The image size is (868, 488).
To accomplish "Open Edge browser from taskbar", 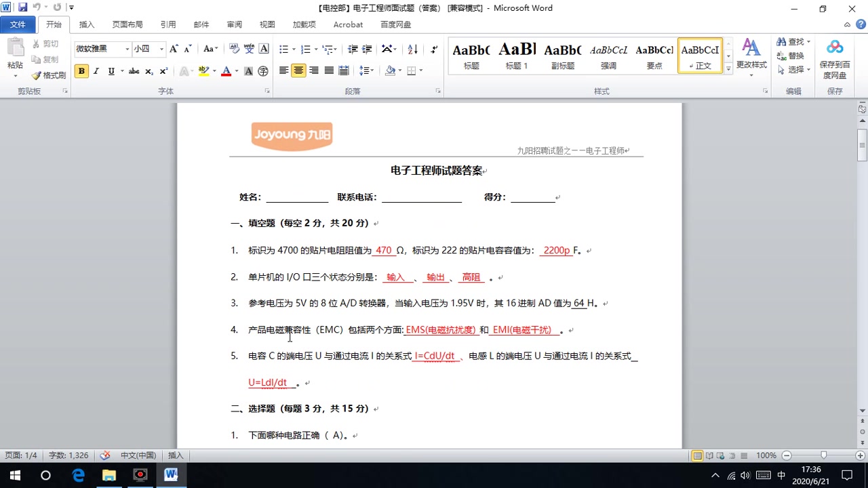I will (78, 475).
